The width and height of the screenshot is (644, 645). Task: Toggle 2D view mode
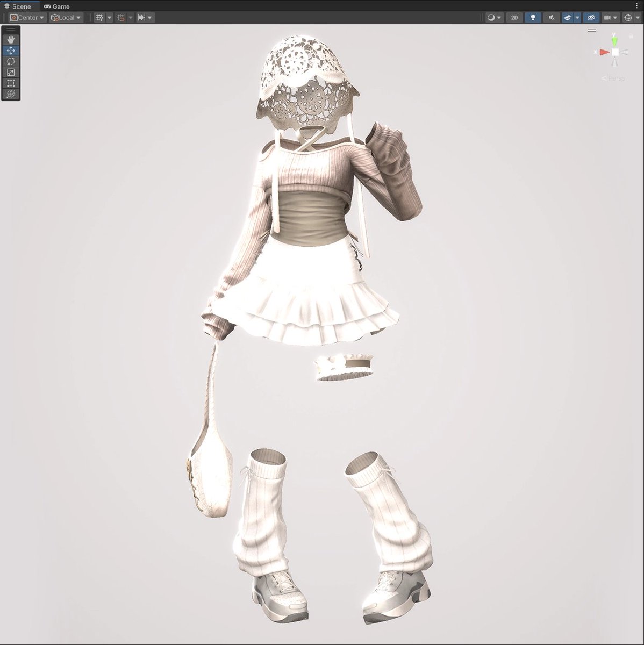point(514,18)
